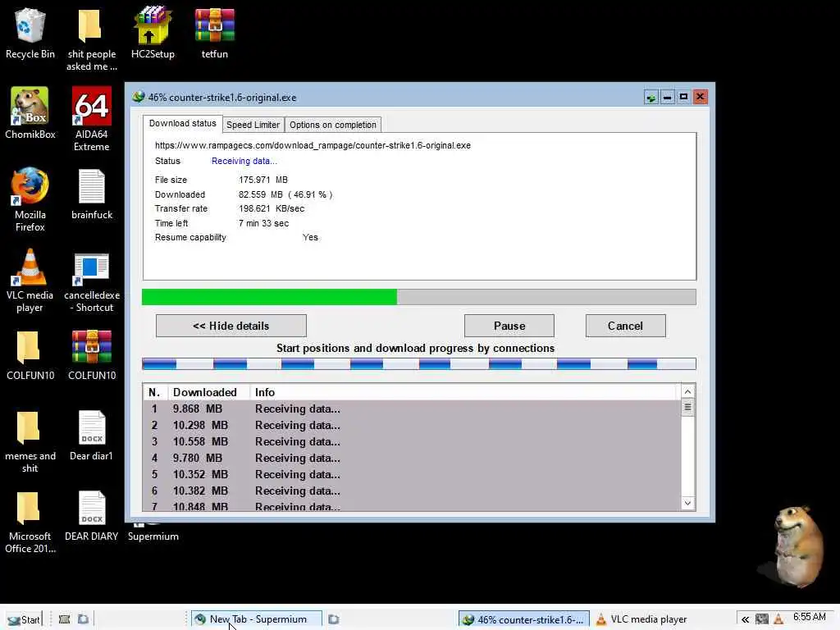Select connection row 3 with 10.558 MB
840x630 pixels.
pyautogui.click(x=412, y=441)
